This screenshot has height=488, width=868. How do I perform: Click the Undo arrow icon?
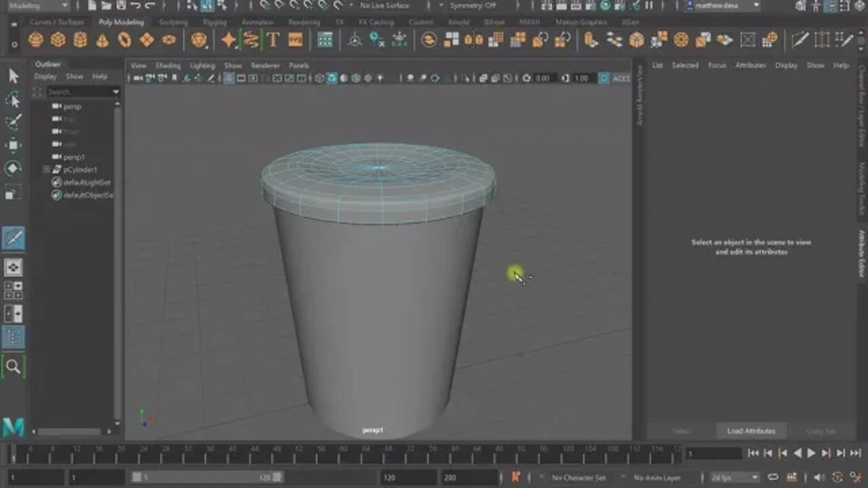pos(136,5)
